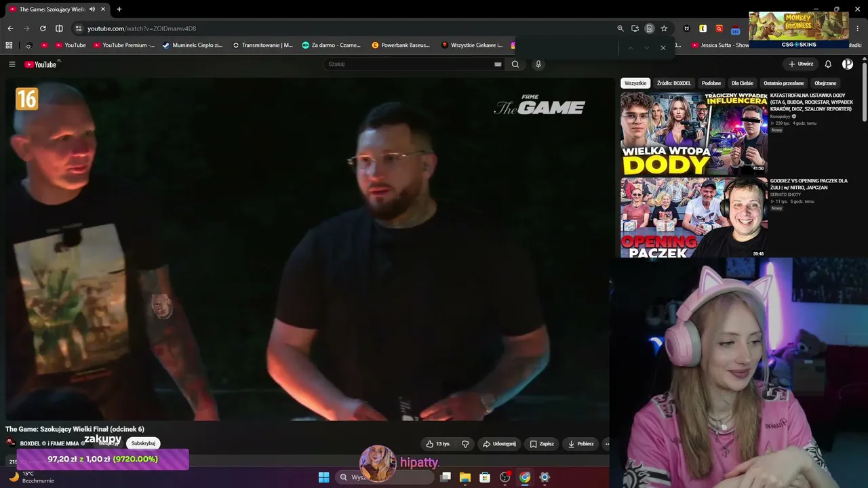The image size is (868, 488).
Task: Click the Udostępnij share button
Action: tap(499, 444)
